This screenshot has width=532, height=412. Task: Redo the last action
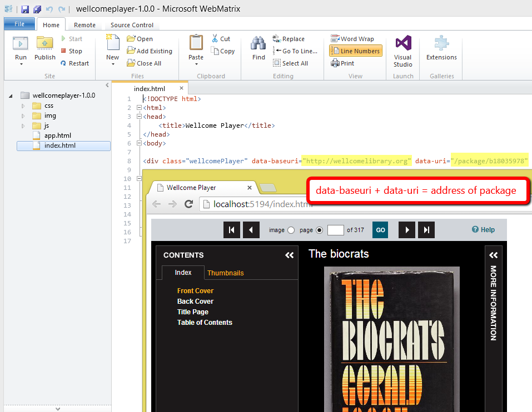click(x=61, y=9)
